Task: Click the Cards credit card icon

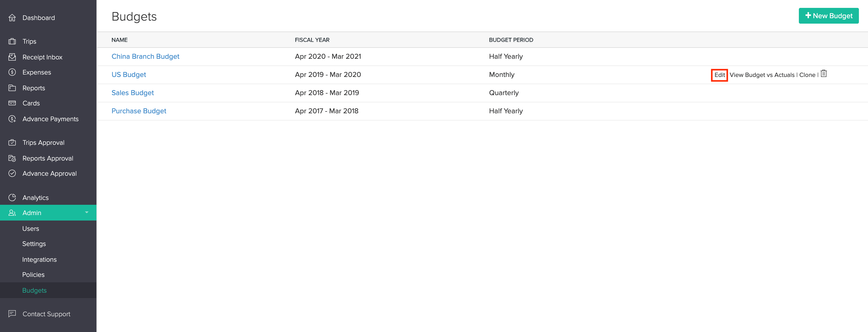Action: pos(12,103)
